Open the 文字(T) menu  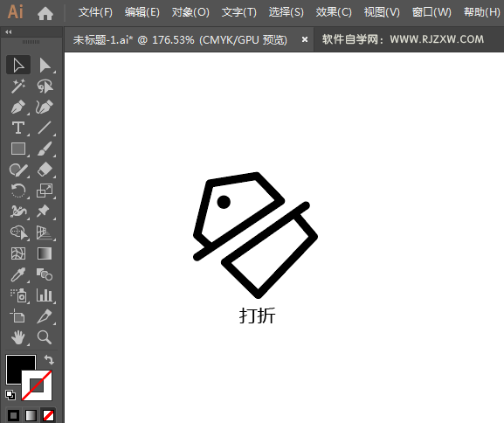[238, 12]
